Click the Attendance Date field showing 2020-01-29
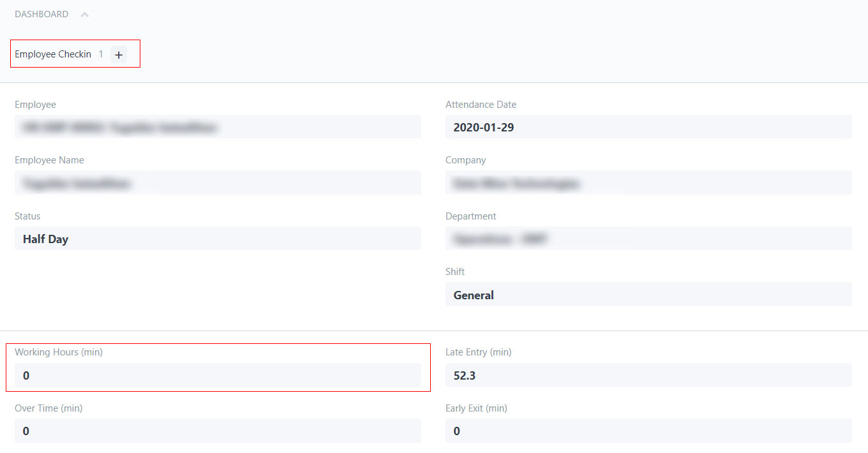The width and height of the screenshot is (868, 453). pos(648,127)
